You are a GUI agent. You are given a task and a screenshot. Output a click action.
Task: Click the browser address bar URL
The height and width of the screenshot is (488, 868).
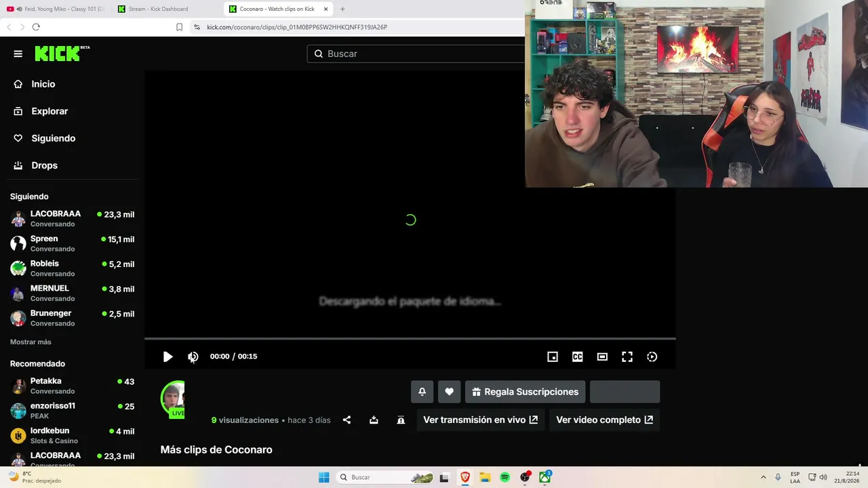(x=297, y=27)
